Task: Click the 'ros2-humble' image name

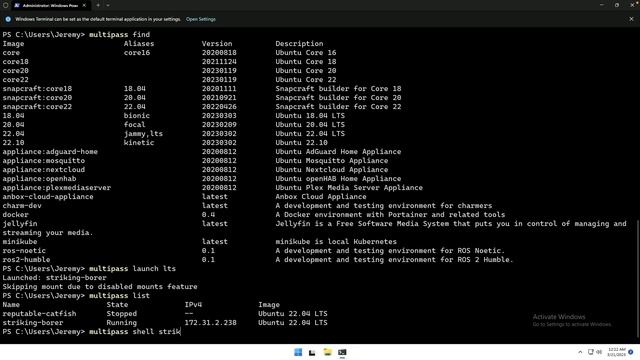Action: click(27, 260)
